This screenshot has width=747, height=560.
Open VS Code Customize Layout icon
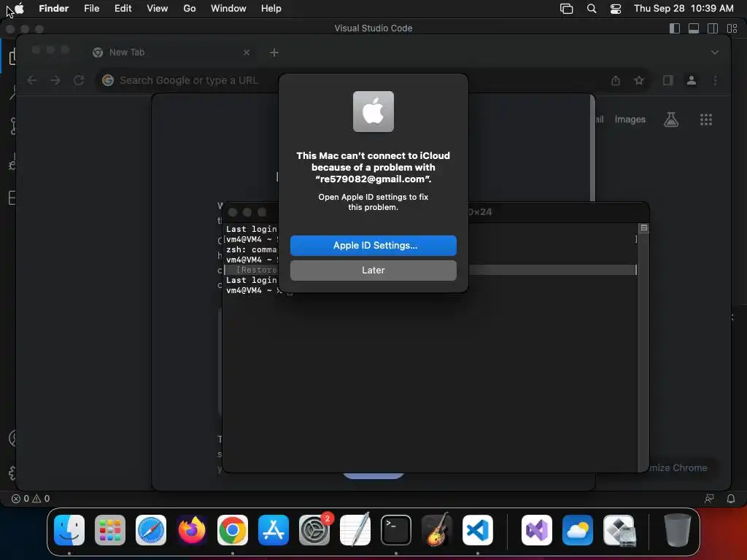[732, 28]
